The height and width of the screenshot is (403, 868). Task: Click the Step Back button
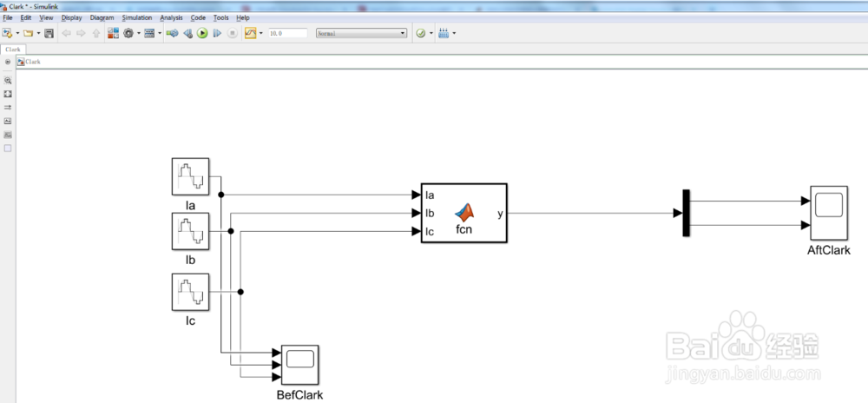click(x=187, y=33)
